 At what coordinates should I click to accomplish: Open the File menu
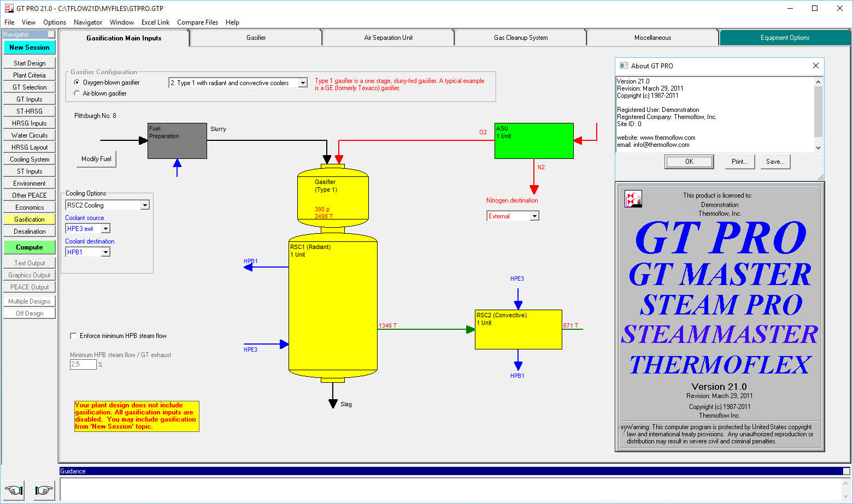9,22
